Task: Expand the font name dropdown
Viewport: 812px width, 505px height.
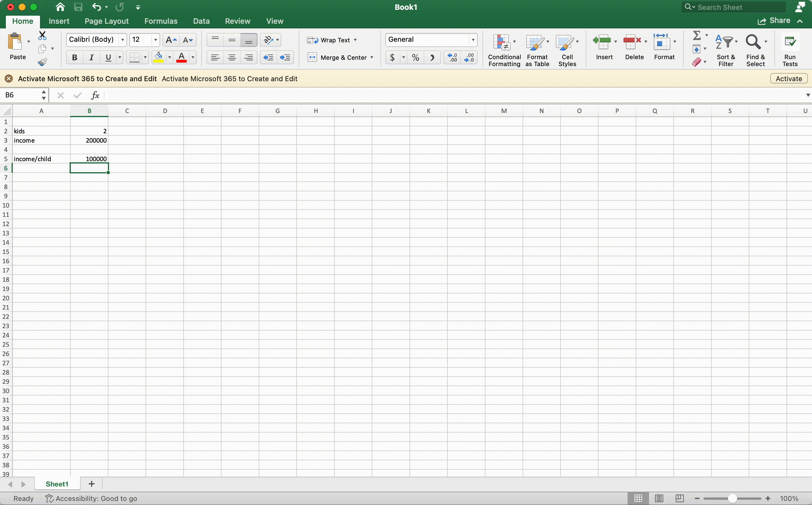Action: 123,40
